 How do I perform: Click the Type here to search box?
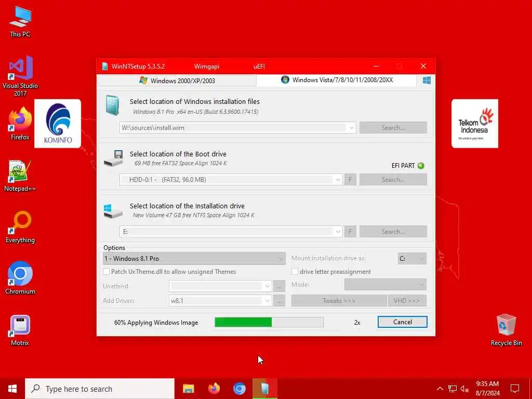pos(100,389)
